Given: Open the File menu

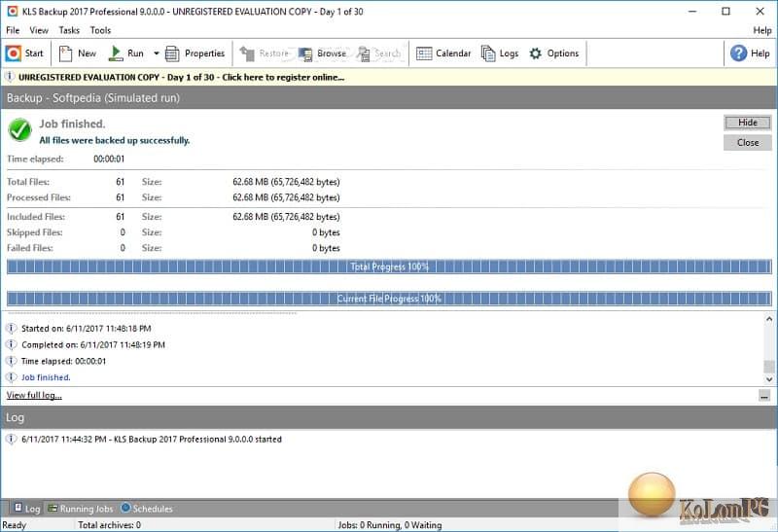Looking at the screenshot, I should coord(13,30).
